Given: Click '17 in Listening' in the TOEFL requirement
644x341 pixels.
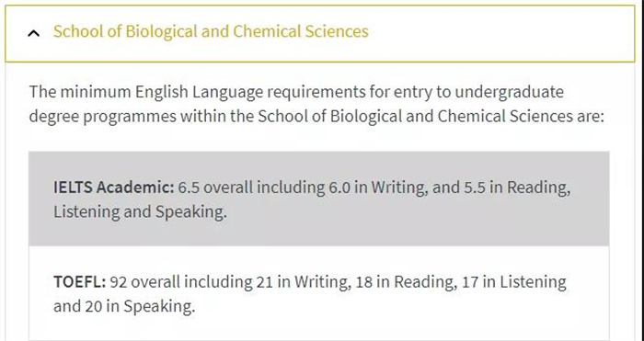Looking at the screenshot, I should (x=513, y=282).
